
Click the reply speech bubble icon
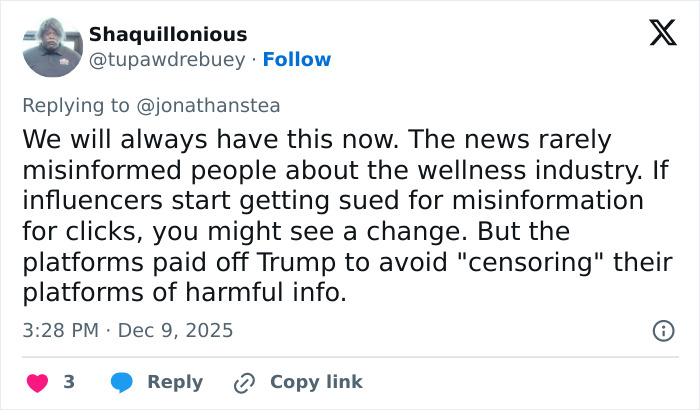click(121, 382)
